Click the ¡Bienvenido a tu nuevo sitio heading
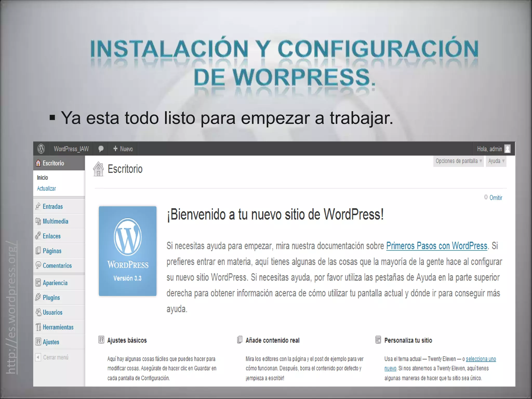This screenshot has width=532, height=399. tap(275, 215)
